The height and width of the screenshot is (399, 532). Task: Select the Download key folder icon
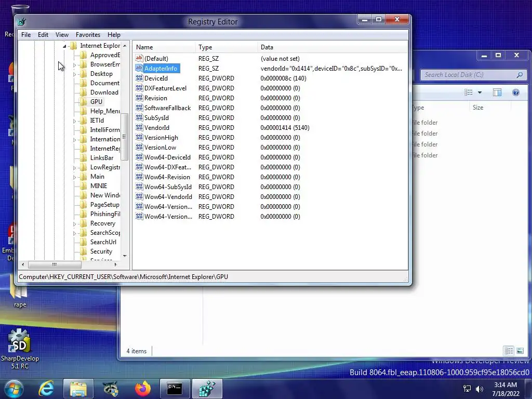[84, 92]
